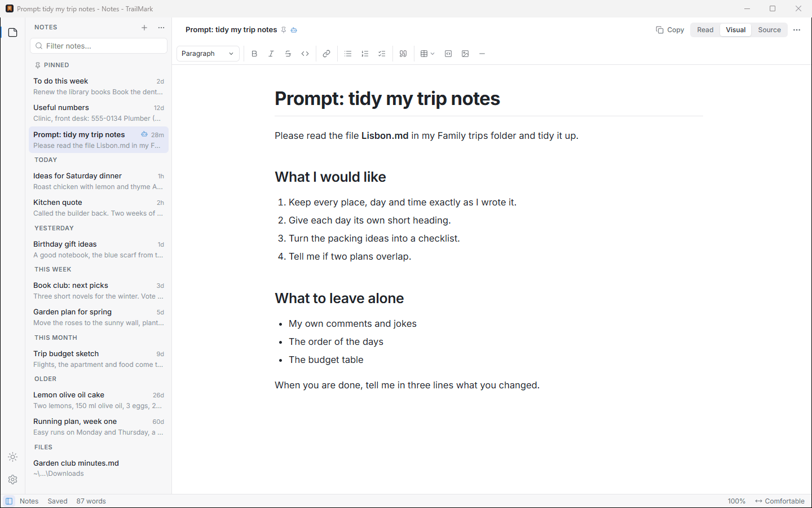Click the robot prompt icon beside title

pos(294,30)
